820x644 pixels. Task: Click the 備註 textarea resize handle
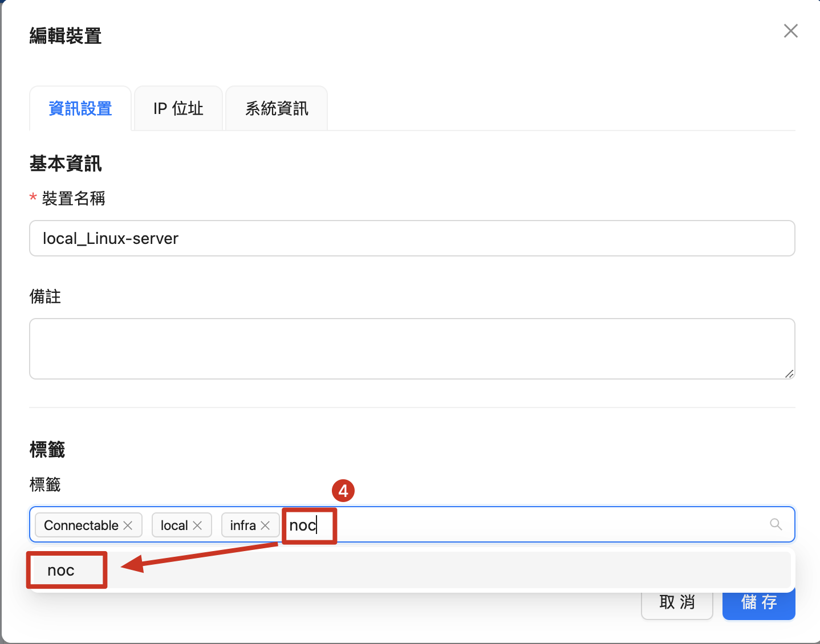click(x=789, y=373)
